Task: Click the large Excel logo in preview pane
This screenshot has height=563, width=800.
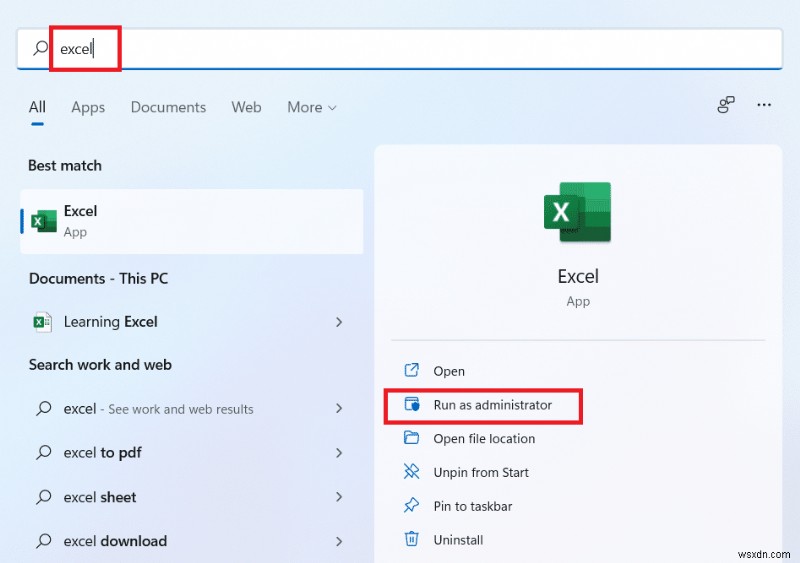Action: tap(578, 212)
